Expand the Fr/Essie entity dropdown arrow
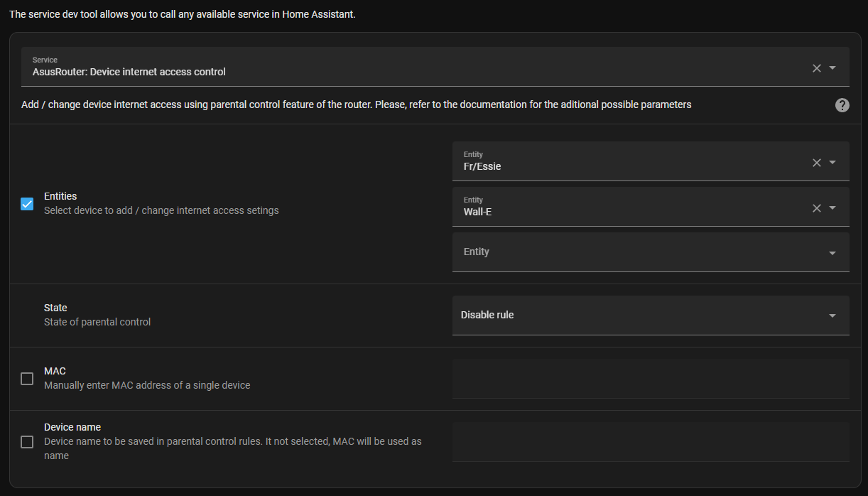The width and height of the screenshot is (868, 496). 832,162
